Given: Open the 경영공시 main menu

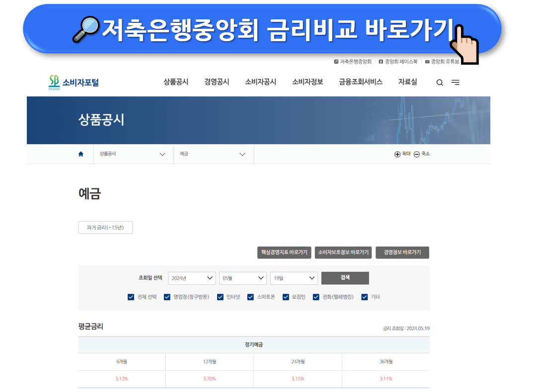Looking at the screenshot, I should click(x=217, y=81).
